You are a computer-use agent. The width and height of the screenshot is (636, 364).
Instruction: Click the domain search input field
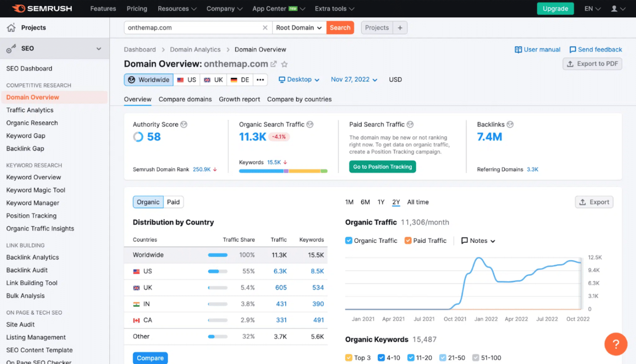[193, 28]
